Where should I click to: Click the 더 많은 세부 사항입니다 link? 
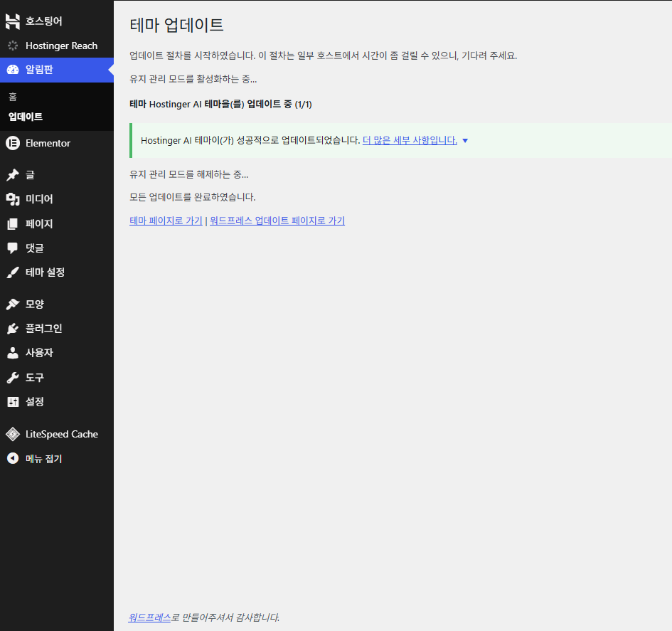pyautogui.click(x=410, y=140)
